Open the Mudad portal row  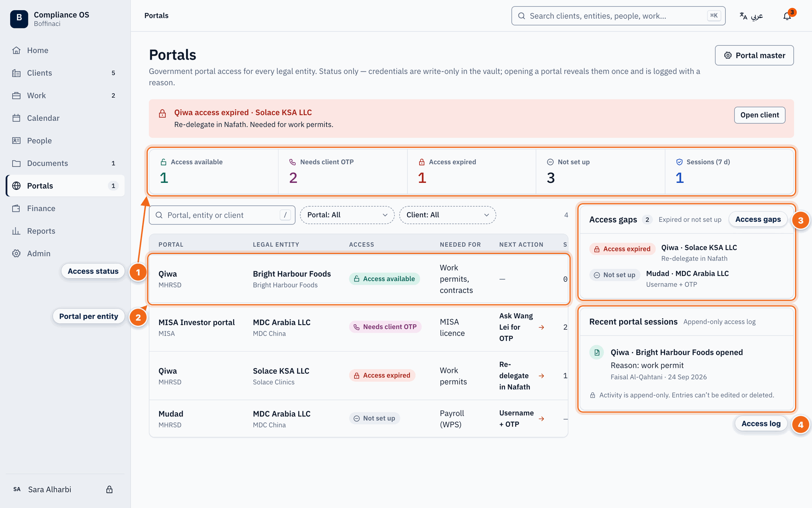(359, 419)
